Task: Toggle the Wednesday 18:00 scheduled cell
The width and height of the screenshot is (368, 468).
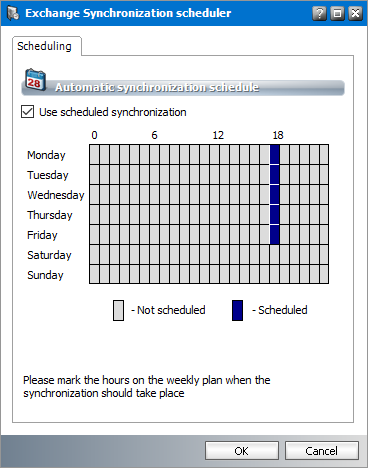Action: (275, 195)
